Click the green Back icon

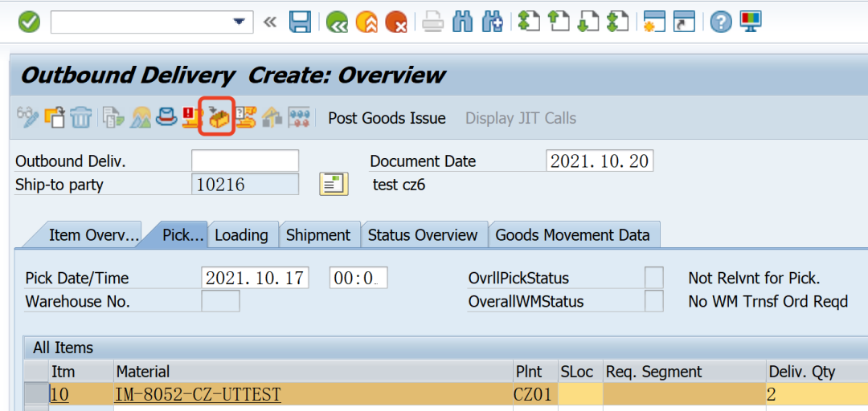click(x=337, y=22)
